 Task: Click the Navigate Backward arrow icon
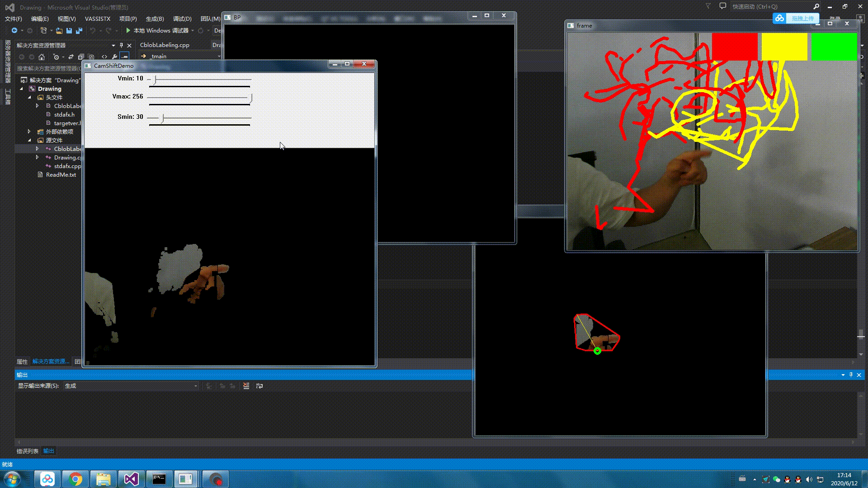(x=14, y=31)
